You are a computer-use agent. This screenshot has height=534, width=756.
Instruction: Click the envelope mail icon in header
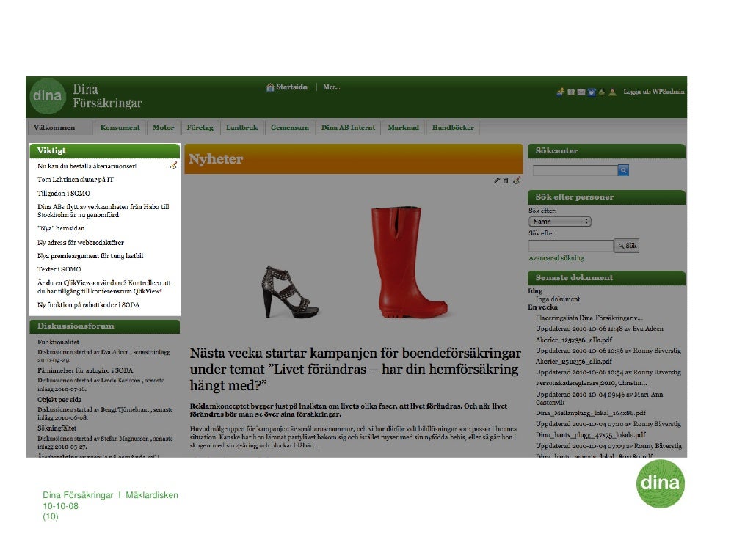point(581,92)
